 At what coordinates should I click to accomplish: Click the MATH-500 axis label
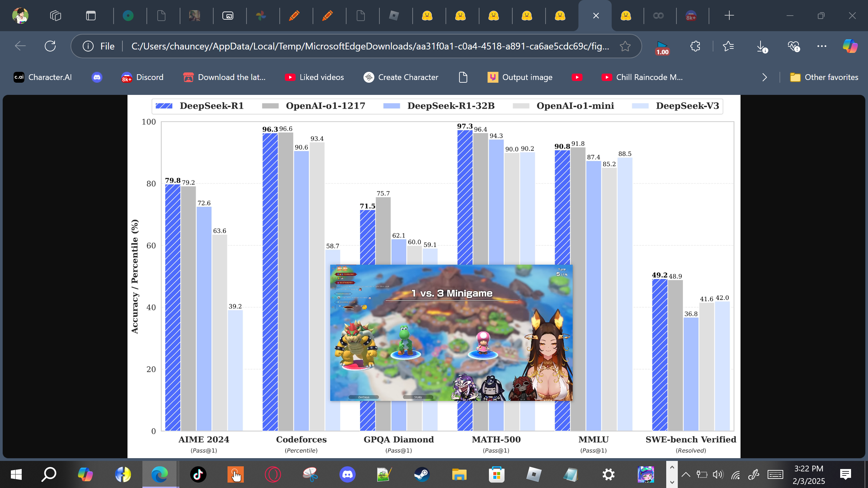click(496, 440)
